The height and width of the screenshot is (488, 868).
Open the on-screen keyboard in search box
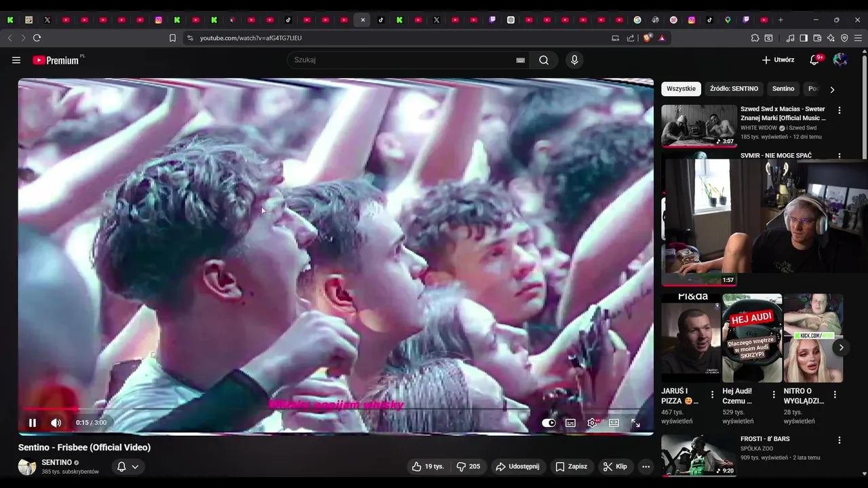point(520,60)
